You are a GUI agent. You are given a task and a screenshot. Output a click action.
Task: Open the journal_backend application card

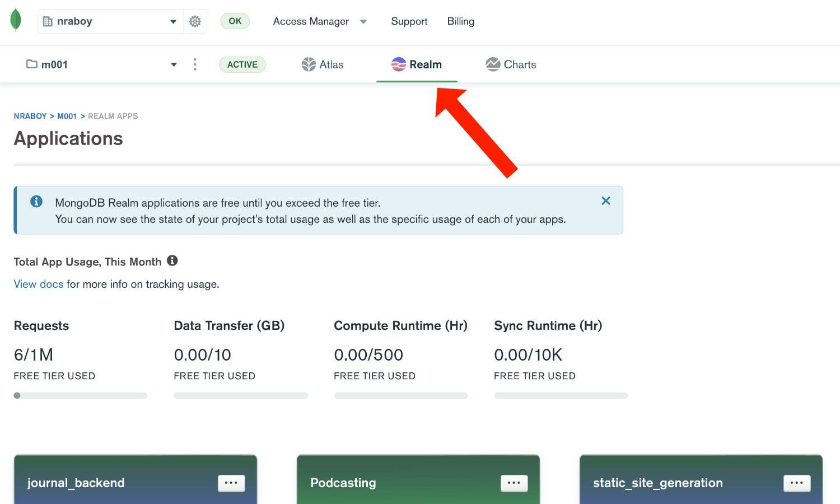pos(136,480)
